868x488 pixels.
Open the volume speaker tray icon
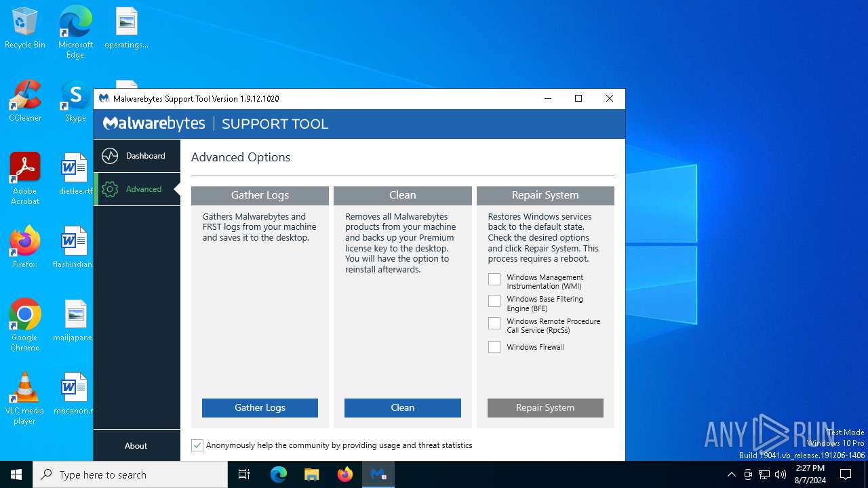(x=780, y=474)
